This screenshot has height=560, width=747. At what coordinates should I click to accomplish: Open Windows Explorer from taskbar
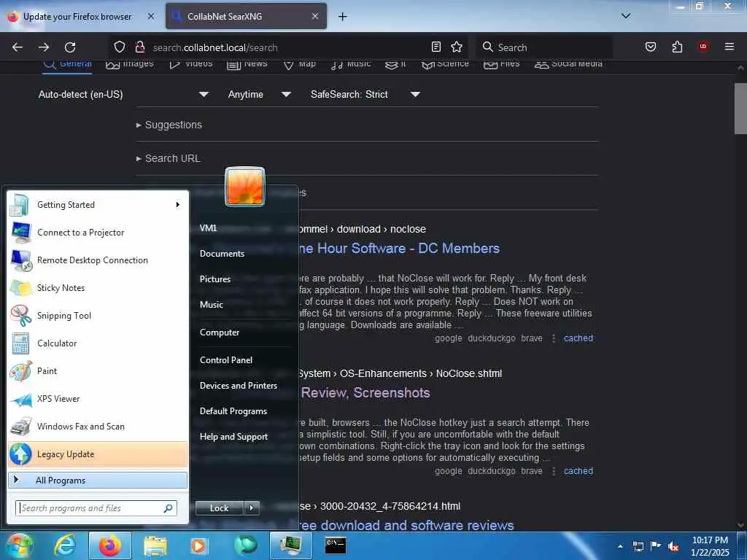tap(155, 545)
